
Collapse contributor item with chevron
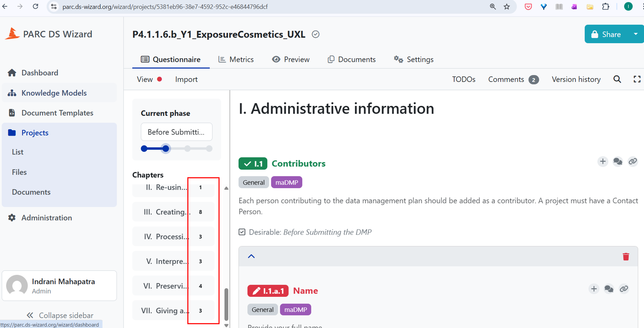[251, 256]
